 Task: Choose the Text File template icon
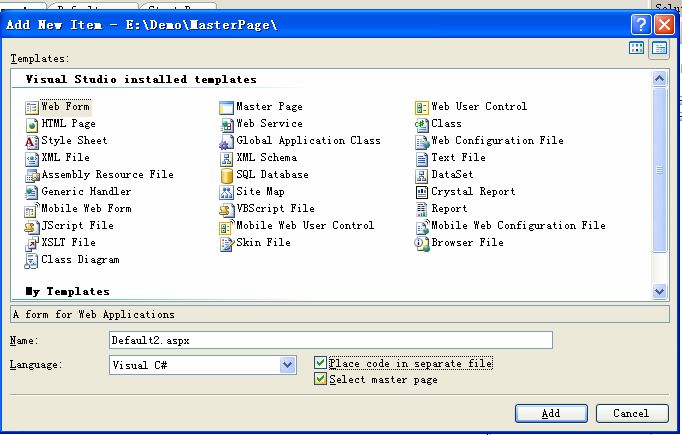point(421,159)
